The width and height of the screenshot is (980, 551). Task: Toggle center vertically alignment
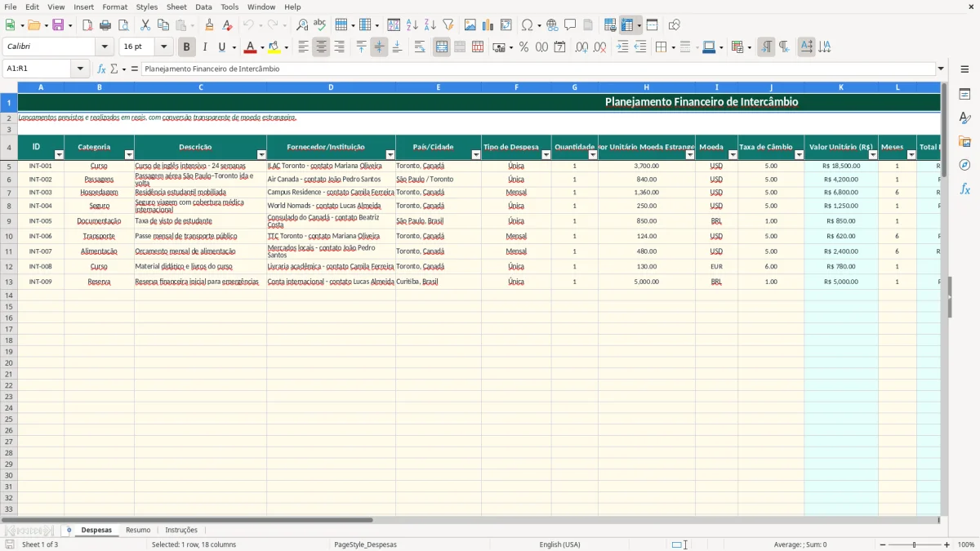tap(379, 47)
